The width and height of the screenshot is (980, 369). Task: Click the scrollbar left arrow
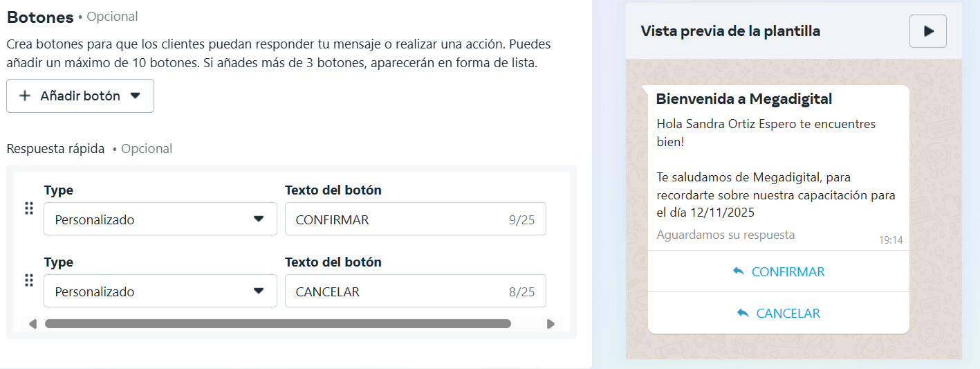(x=32, y=324)
